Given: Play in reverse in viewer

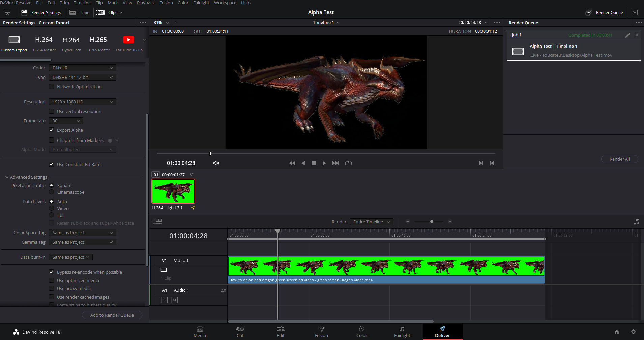Looking at the screenshot, I should click(303, 163).
